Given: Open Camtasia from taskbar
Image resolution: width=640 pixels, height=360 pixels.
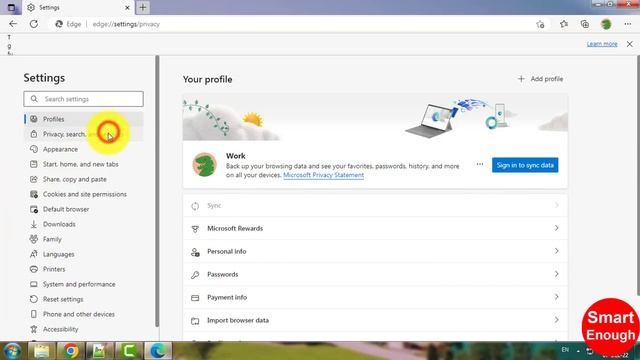Looking at the screenshot, I should click(129, 351).
